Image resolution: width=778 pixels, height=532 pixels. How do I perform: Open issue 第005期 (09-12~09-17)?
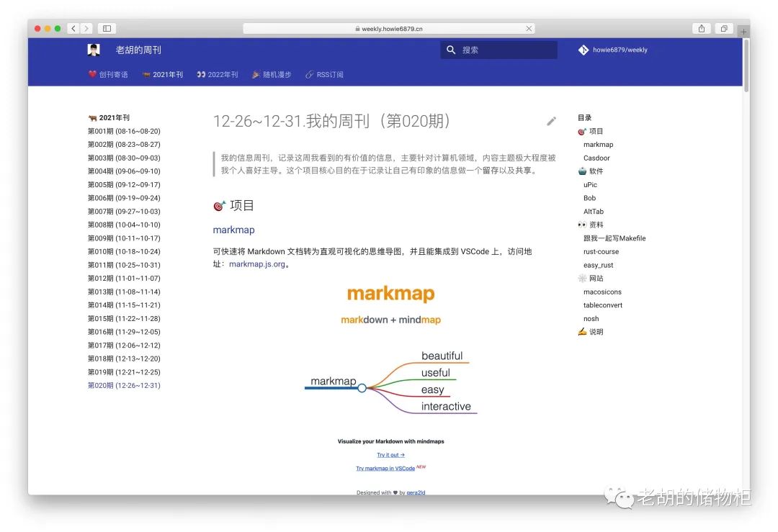pyautogui.click(x=124, y=184)
